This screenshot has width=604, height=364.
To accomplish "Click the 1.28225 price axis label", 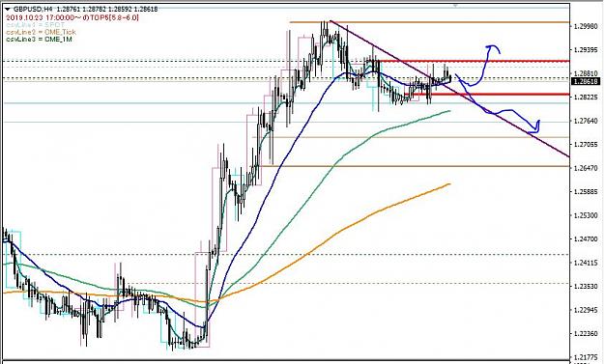I will click(x=586, y=98).
